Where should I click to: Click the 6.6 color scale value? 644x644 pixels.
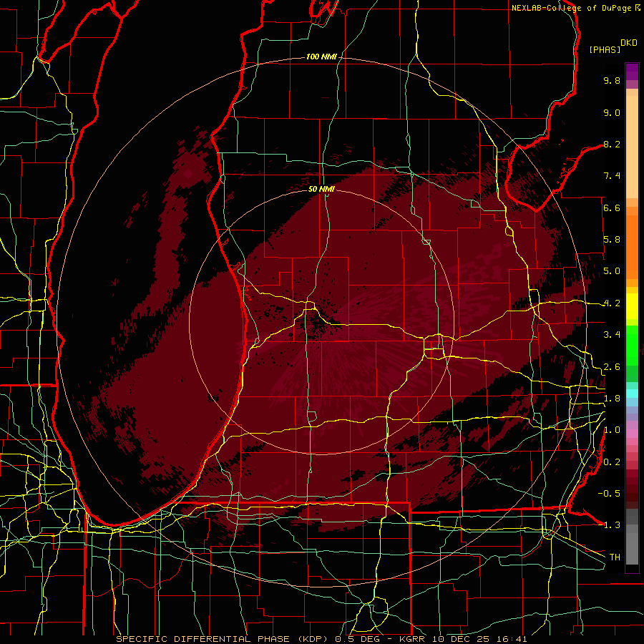click(x=612, y=208)
